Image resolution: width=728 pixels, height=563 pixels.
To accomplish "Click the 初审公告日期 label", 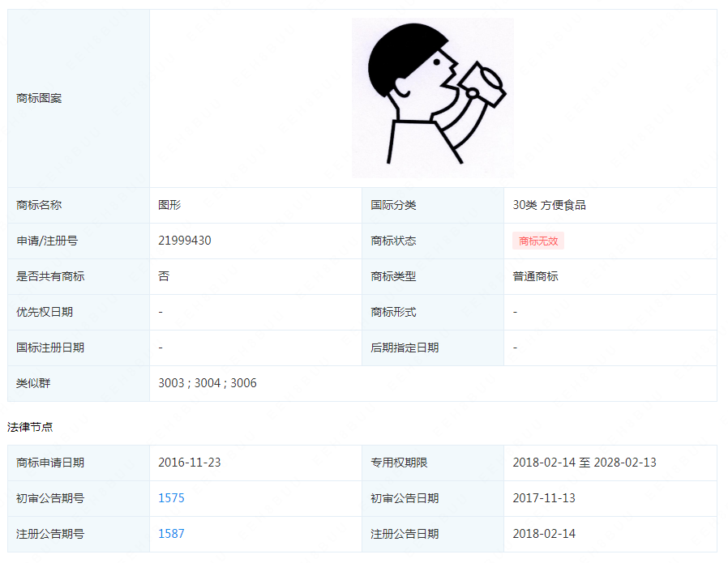I will (x=405, y=498).
